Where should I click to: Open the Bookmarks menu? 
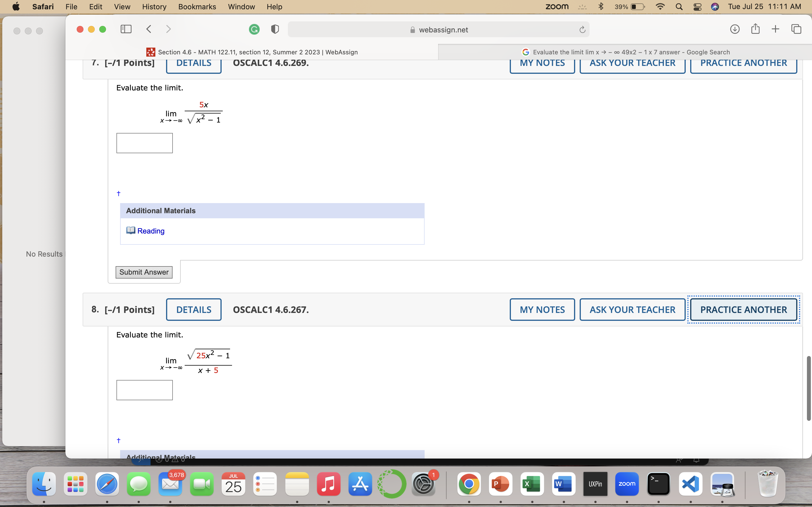pos(197,7)
